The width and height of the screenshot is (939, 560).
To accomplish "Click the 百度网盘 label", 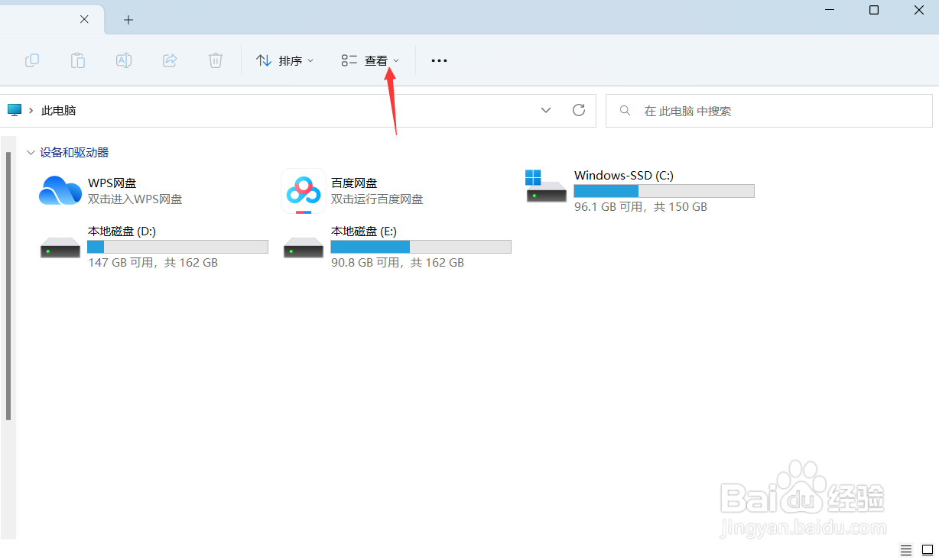I will 354,183.
